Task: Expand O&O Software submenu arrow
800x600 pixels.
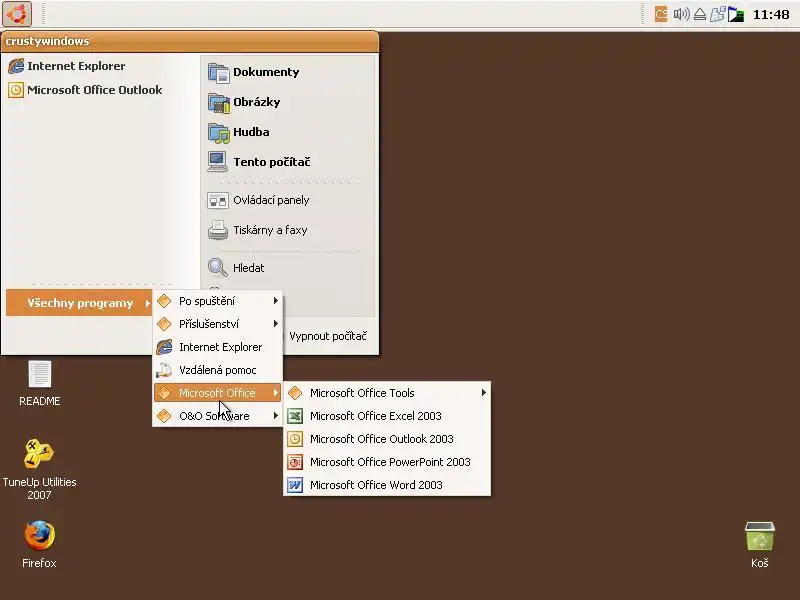Action: (276, 415)
